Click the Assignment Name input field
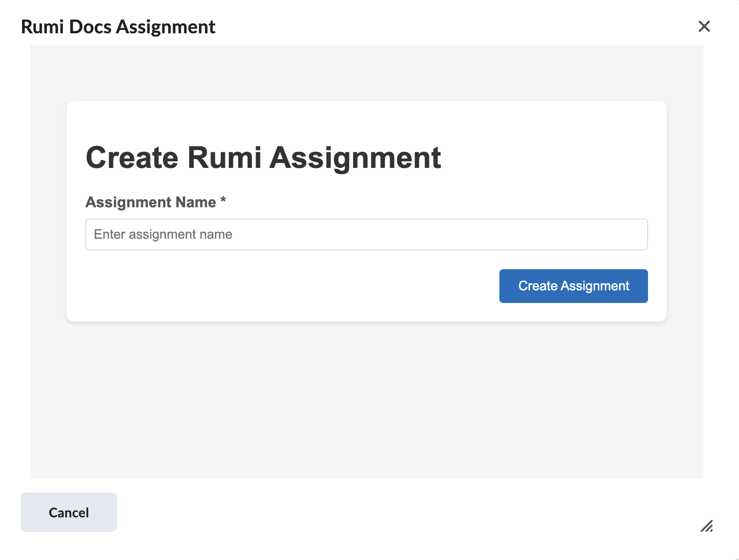739x560 pixels. (x=366, y=235)
